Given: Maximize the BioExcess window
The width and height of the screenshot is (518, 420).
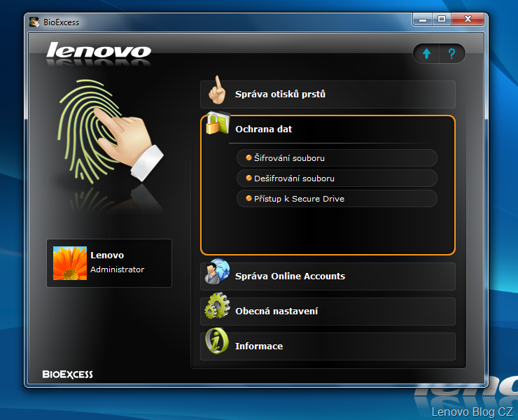Looking at the screenshot, I should click(442, 20).
